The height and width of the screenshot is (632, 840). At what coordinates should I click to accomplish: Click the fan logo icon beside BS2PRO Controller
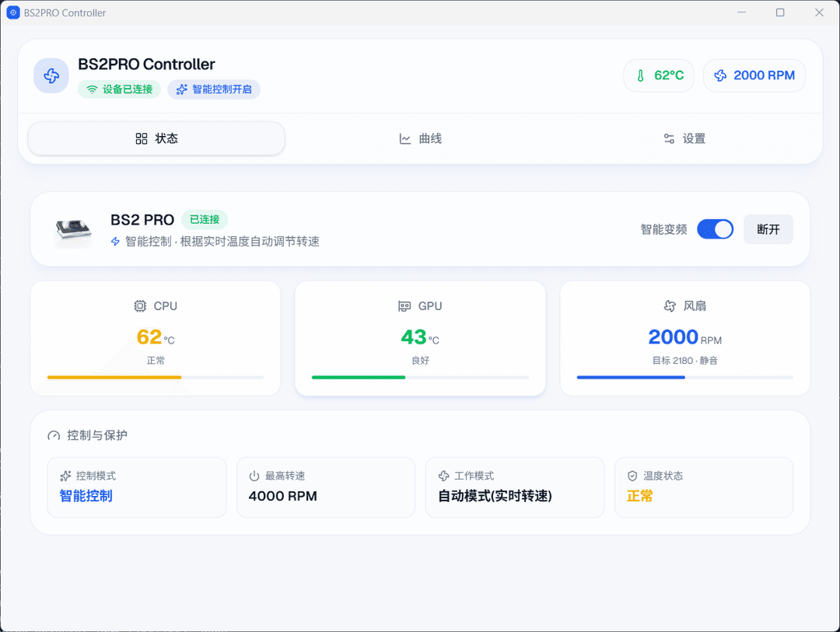51,75
